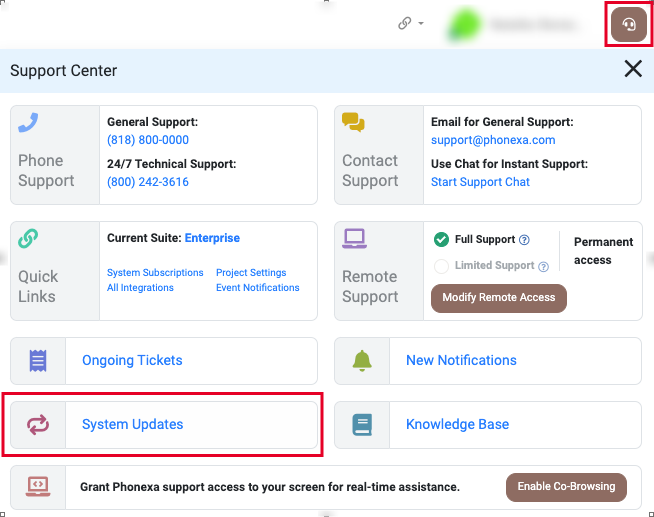Viewport: 654px width, 517px height.
Task: Select the Full Support option
Action: (441, 240)
